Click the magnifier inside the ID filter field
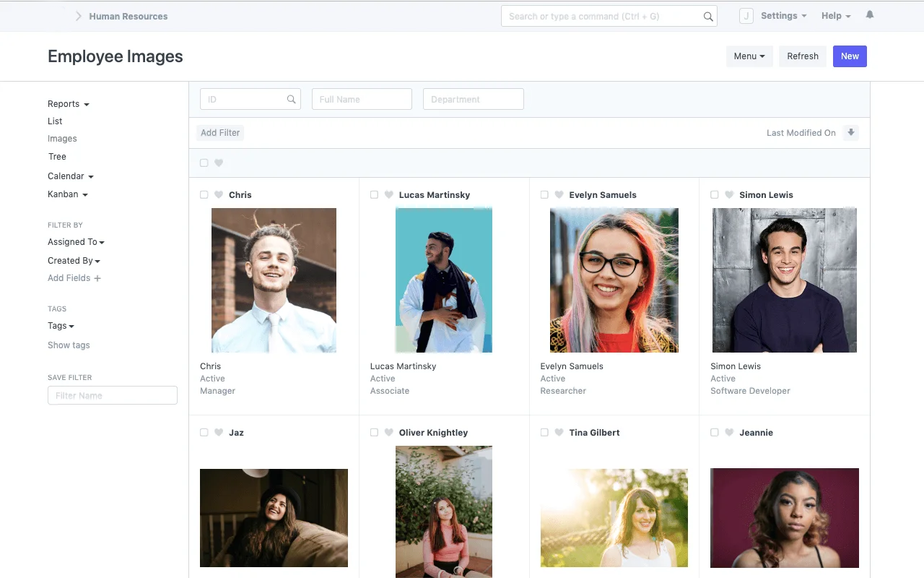 coord(291,99)
